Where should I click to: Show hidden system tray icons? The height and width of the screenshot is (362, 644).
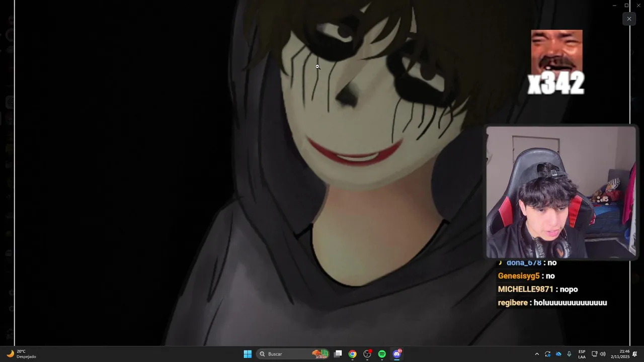[x=537, y=354]
